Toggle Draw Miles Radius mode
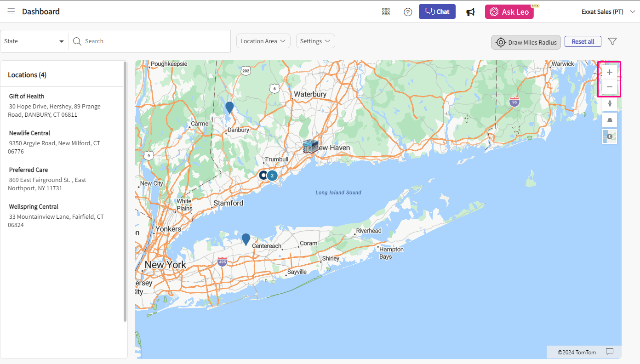 [x=526, y=42]
